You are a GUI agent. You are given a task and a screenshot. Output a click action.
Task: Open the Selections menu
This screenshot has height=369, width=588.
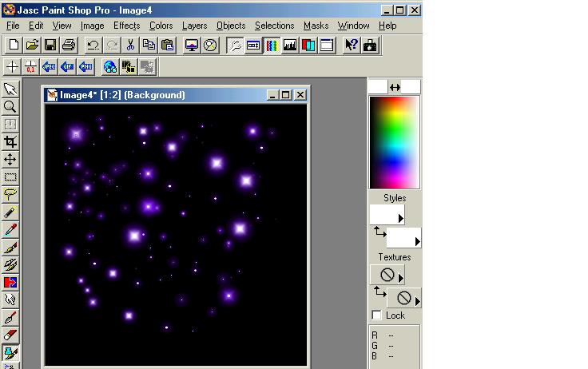click(275, 26)
